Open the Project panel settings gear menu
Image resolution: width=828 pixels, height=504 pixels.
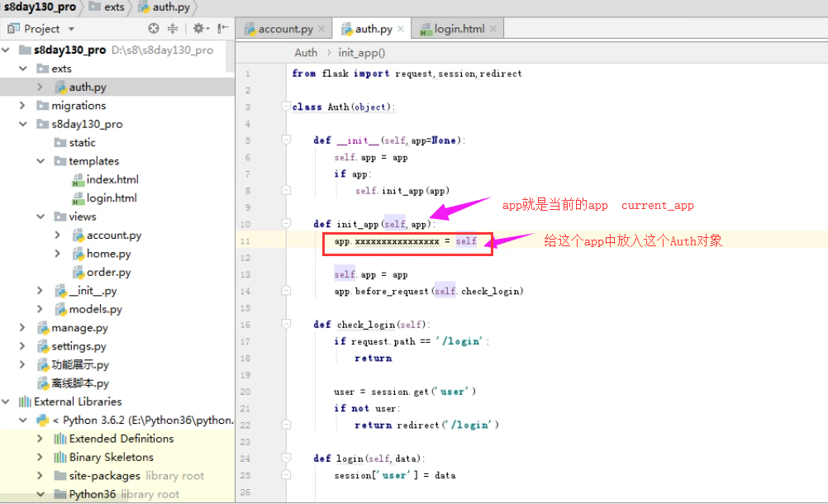click(x=198, y=28)
